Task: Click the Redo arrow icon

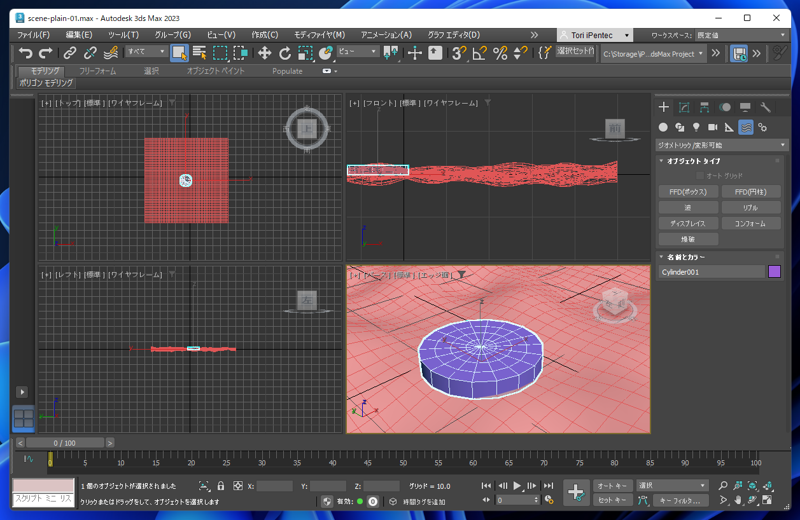Action: pyautogui.click(x=45, y=53)
